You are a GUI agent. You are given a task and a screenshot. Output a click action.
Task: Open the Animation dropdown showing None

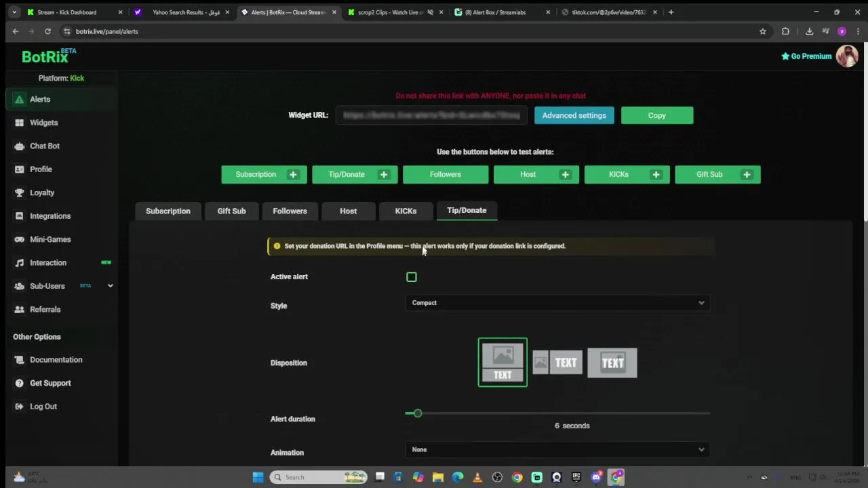(x=557, y=449)
